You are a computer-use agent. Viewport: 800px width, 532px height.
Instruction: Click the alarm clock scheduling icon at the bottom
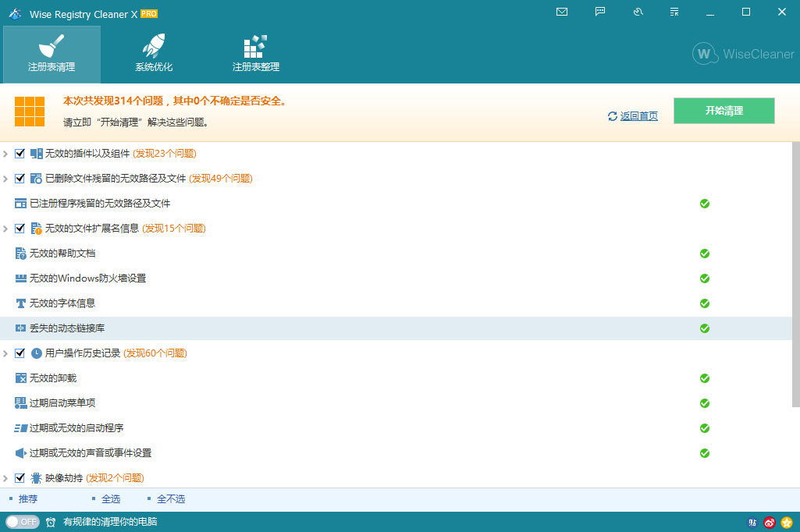click(51, 522)
